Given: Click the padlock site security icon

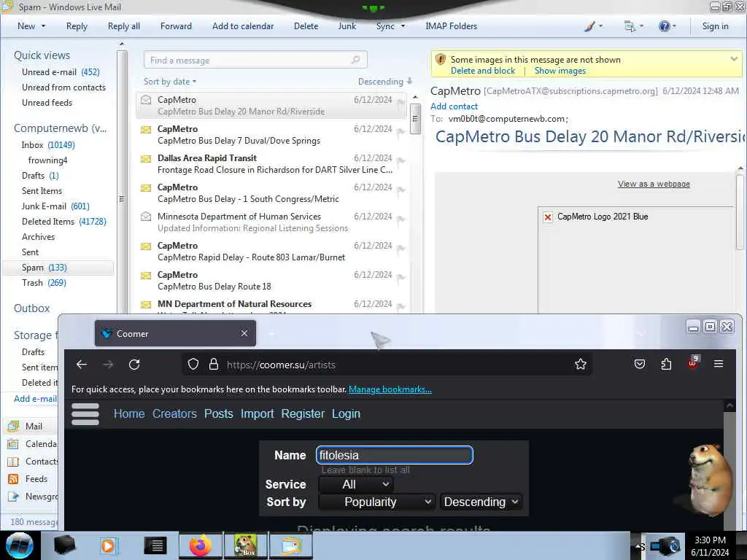Looking at the screenshot, I should 214,365.
